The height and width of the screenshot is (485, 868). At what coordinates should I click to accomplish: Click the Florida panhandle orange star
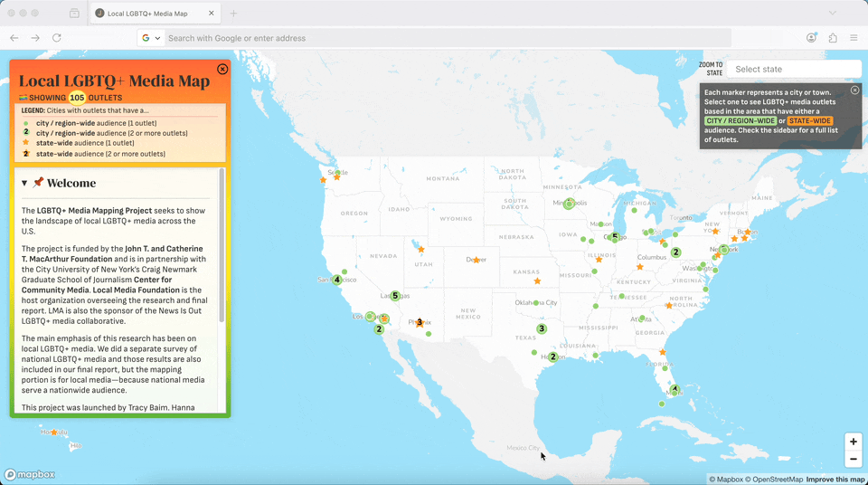coord(663,353)
